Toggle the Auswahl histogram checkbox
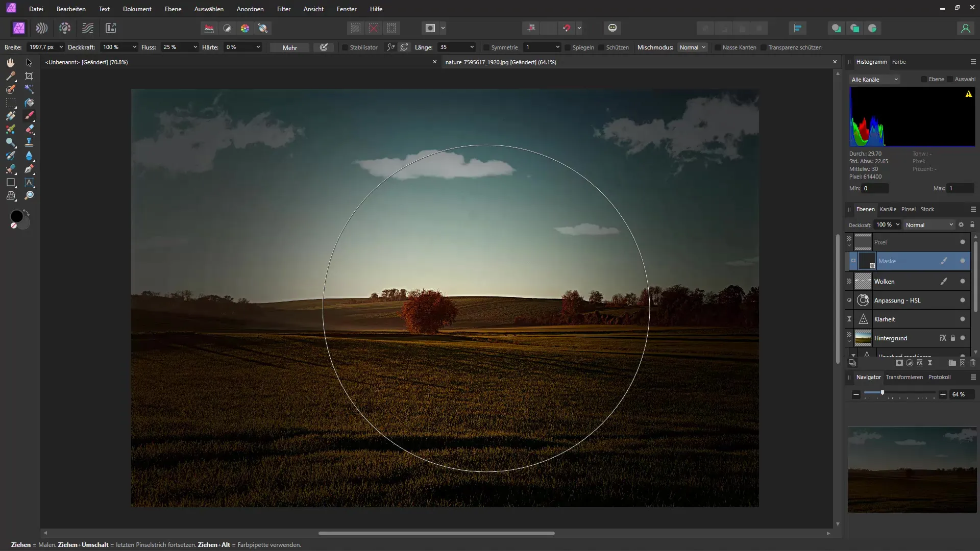Screen dimensions: 980x551 [950, 79]
